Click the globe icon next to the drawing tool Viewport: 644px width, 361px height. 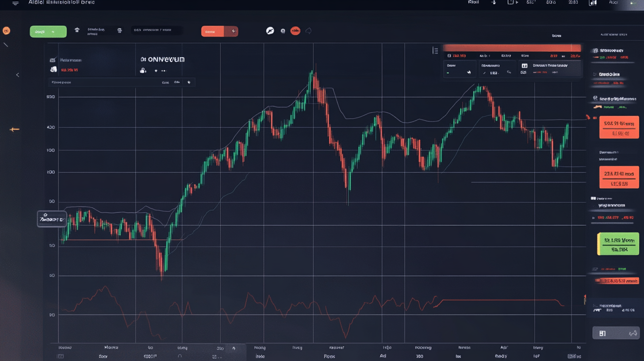[283, 31]
